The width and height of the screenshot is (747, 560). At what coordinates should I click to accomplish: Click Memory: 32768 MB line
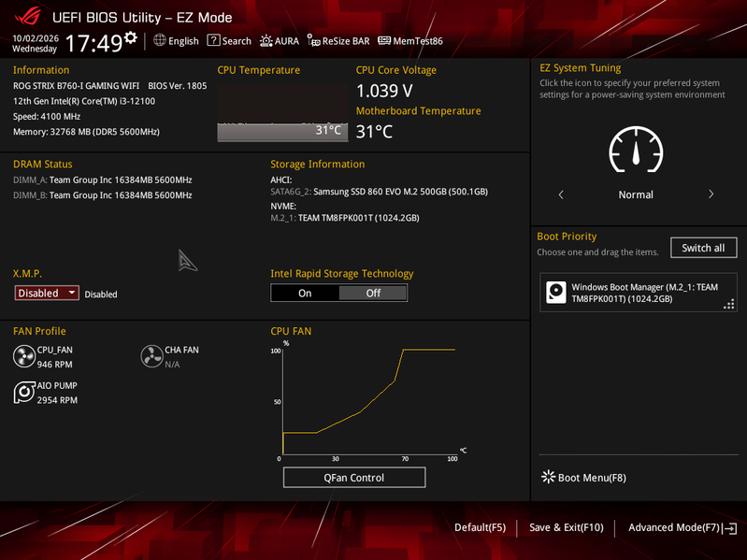(x=86, y=132)
